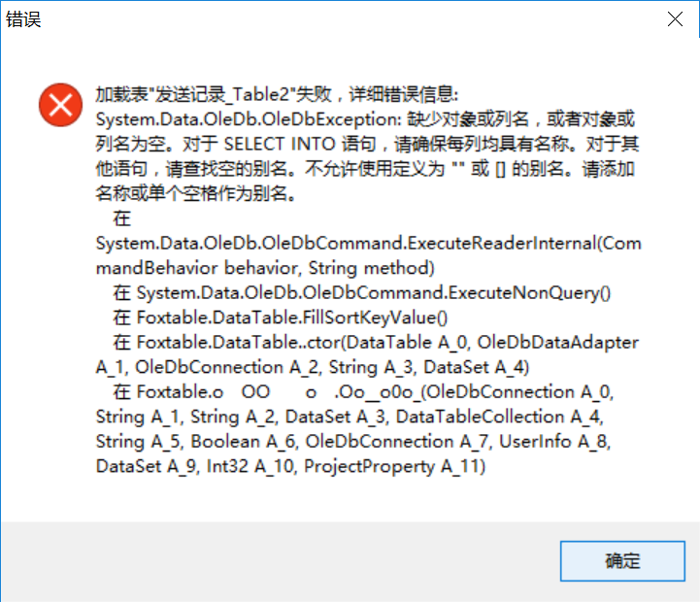Click the FillSortKeyValue() stack trace line
This screenshot has height=602, width=700.
point(281,318)
